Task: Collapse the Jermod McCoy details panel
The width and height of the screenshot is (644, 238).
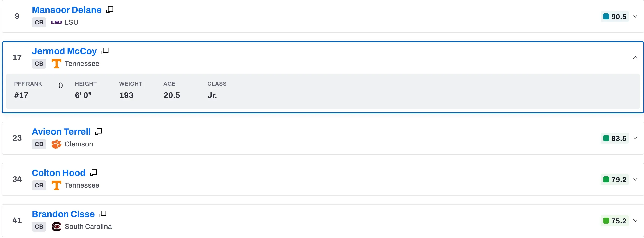Action: 635,58
